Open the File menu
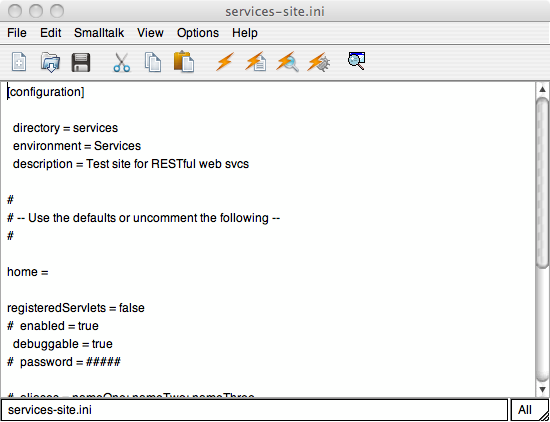 [x=16, y=33]
